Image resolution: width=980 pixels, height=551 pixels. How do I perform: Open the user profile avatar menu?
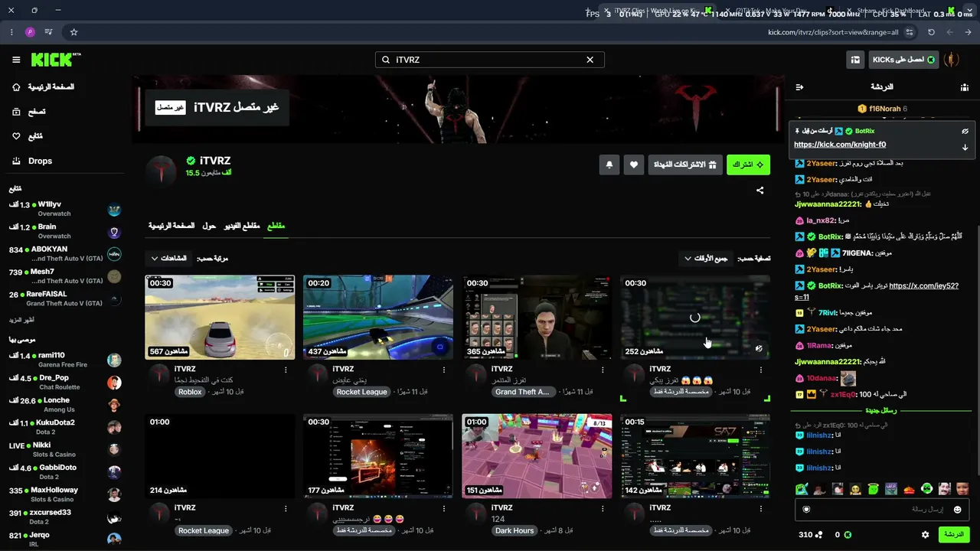(951, 60)
